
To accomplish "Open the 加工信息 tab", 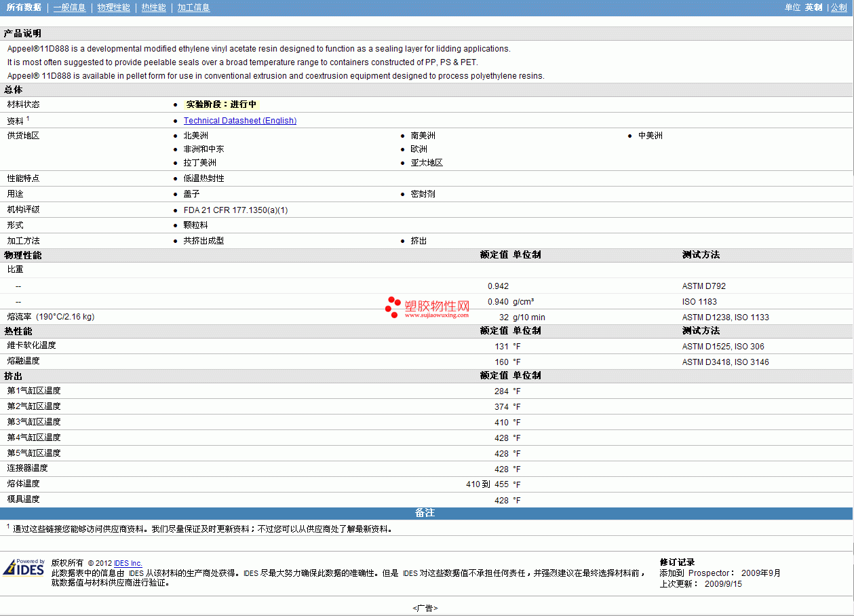I will tap(193, 7).
